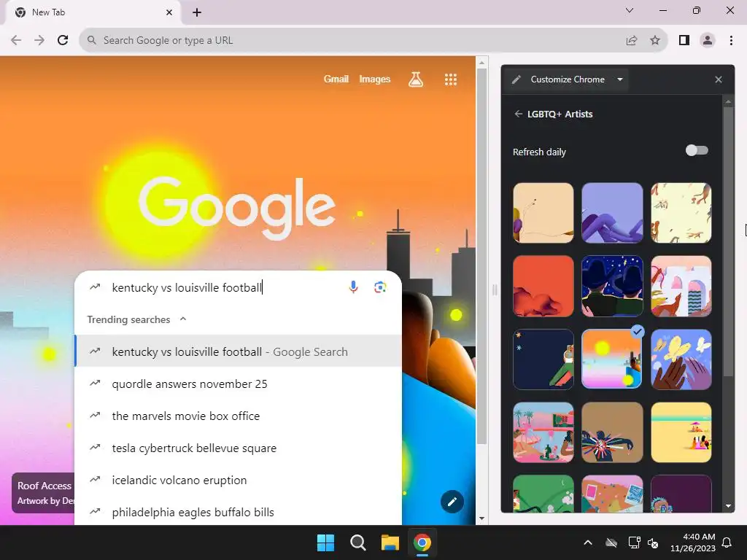Open Images link

coord(374,79)
